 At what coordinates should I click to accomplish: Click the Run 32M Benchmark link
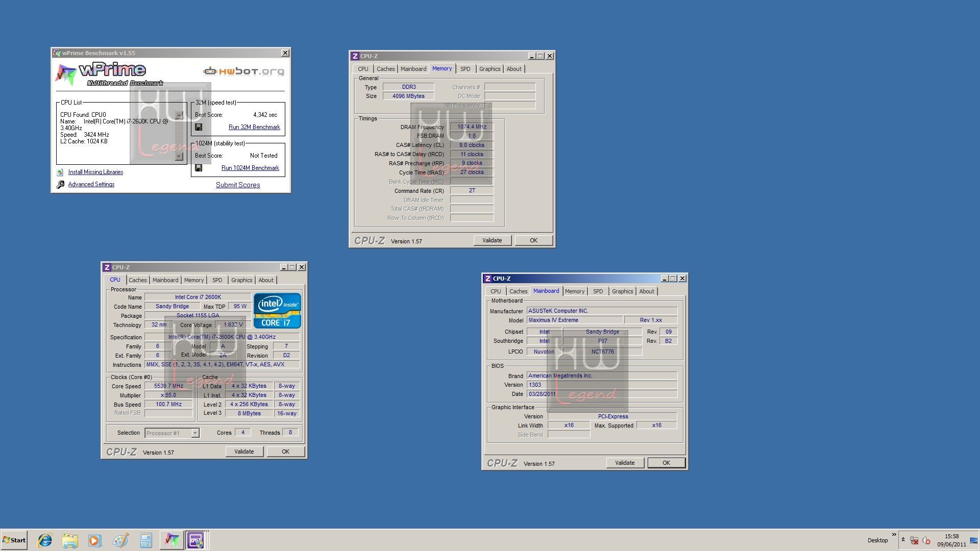pyautogui.click(x=254, y=127)
